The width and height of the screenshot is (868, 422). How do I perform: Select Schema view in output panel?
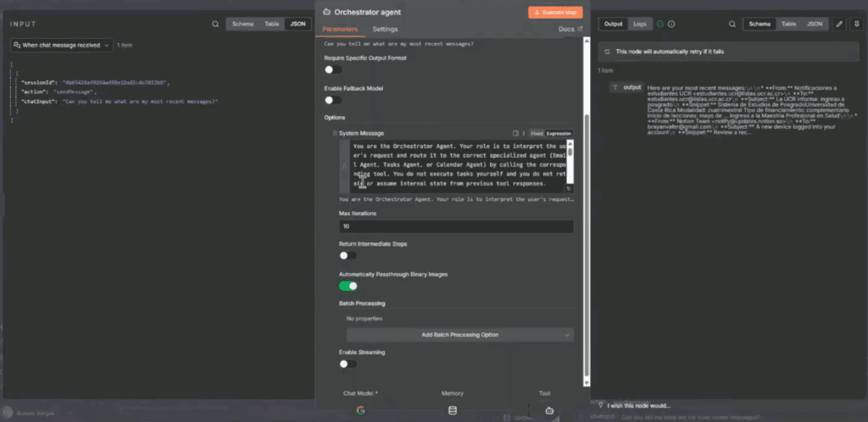pos(759,24)
